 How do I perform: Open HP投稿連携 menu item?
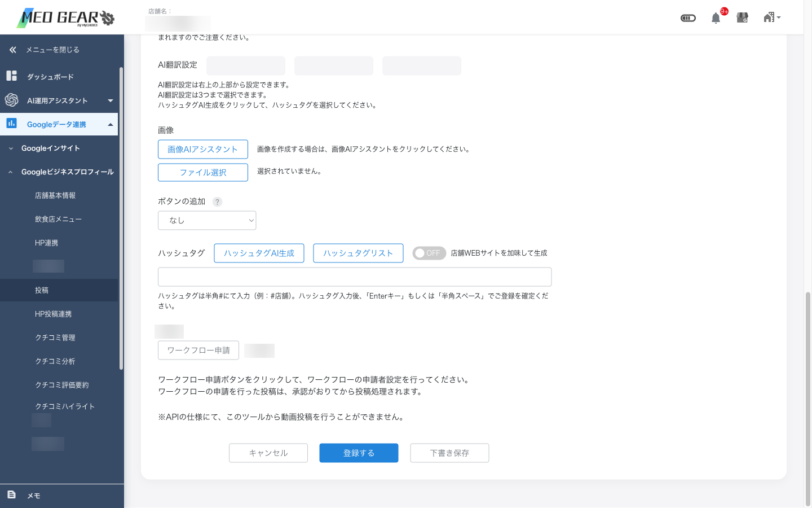(x=53, y=314)
